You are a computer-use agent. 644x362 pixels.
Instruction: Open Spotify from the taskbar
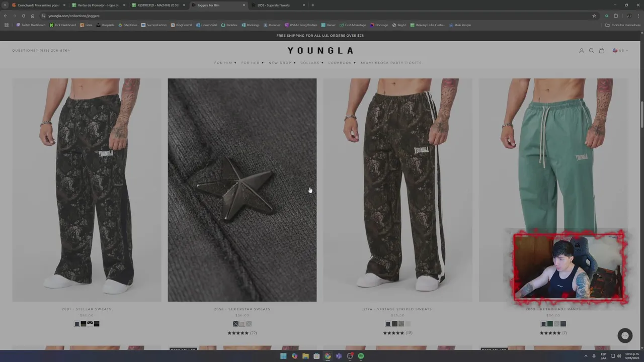coord(361,356)
